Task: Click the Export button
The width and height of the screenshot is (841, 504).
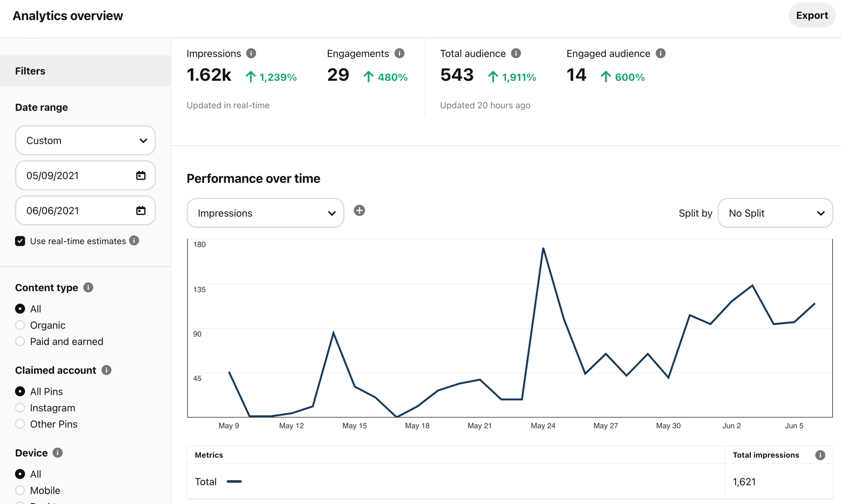Action: click(811, 15)
